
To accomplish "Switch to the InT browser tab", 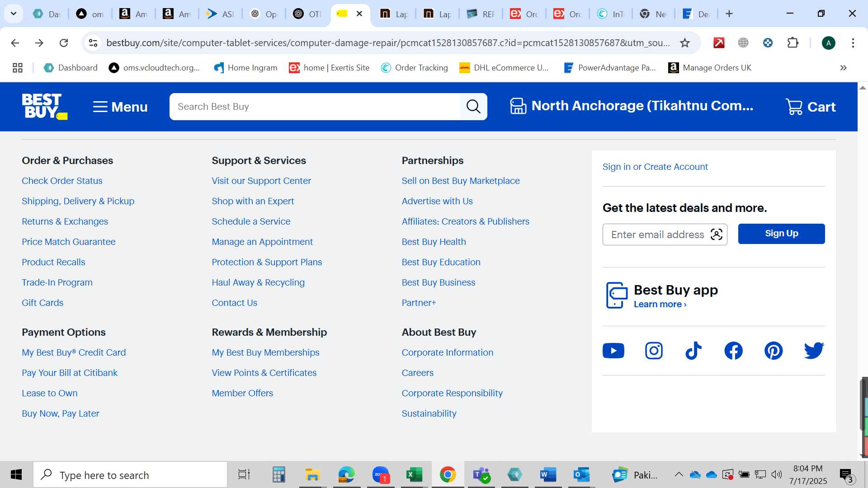I will (611, 14).
